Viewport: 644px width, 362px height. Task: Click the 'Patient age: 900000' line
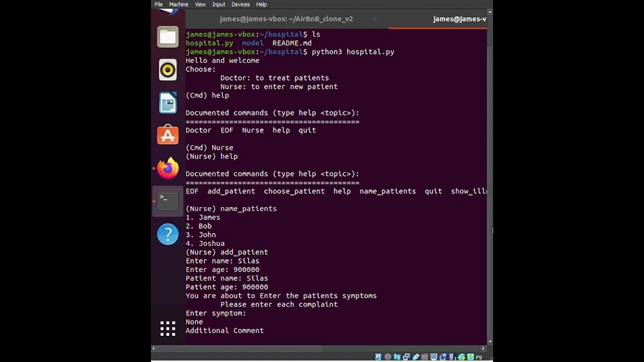click(x=227, y=287)
